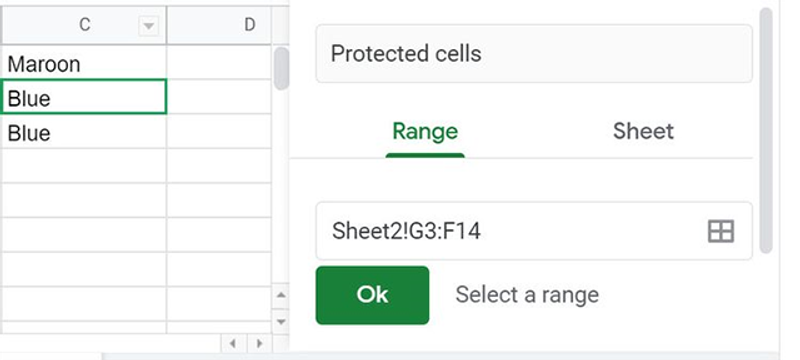Click the spreadsheet scroll down arrow
800x360 pixels.
281,321
